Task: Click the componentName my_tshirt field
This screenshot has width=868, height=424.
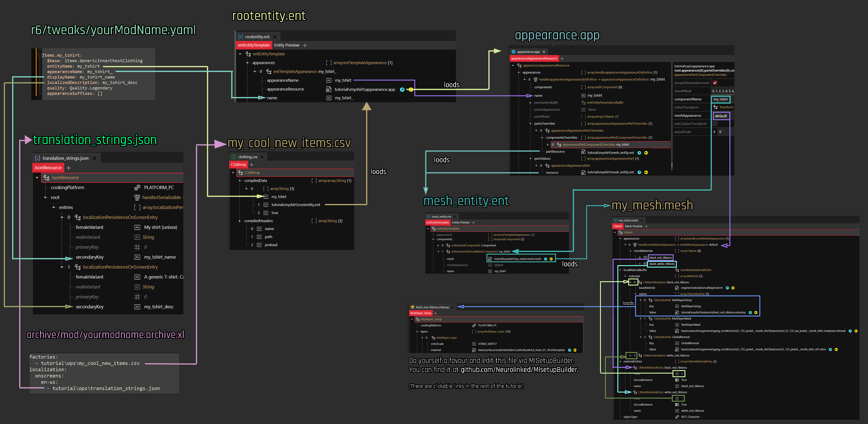Action: pos(720,99)
